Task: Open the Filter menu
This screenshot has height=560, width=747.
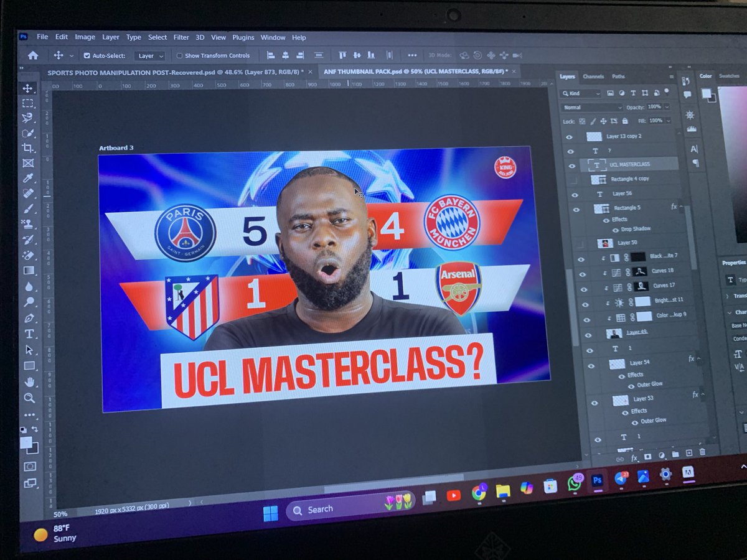Action: [181, 37]
